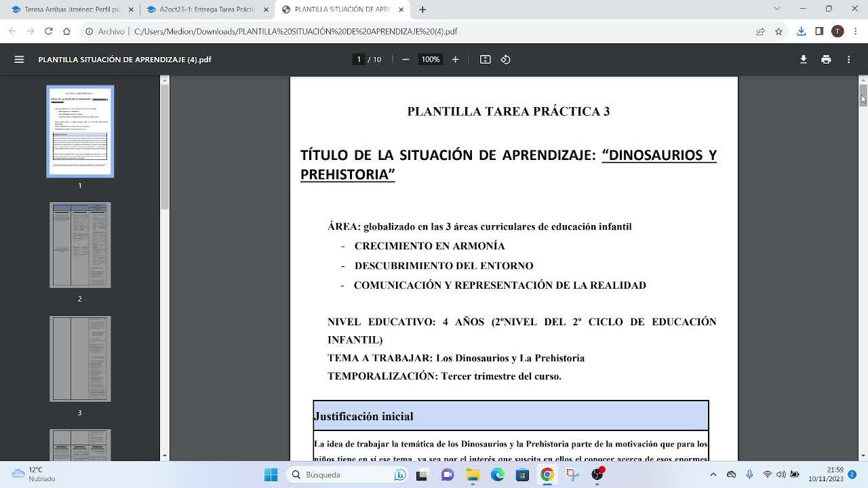Rotate the document counterclockwise
The height and width of the screenshot is (488, 868).
point(505,60)
